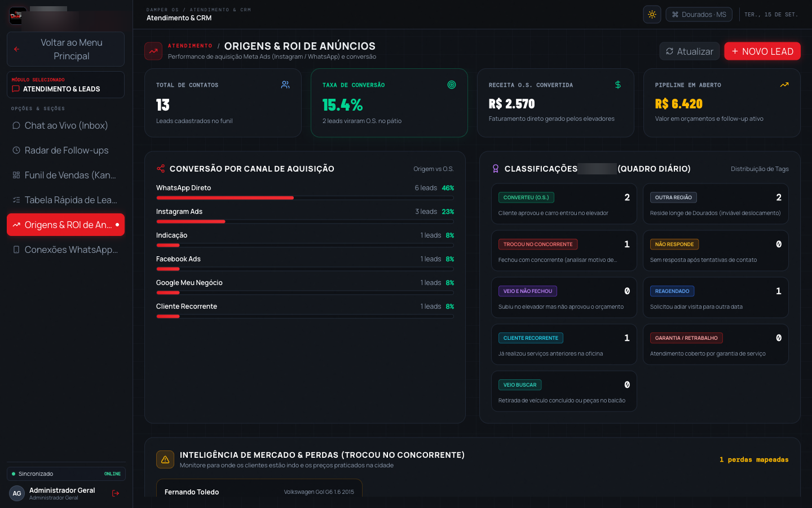812x508 pixels.
Task: Click the AG user avatar
Action: [x=17, y=493]
